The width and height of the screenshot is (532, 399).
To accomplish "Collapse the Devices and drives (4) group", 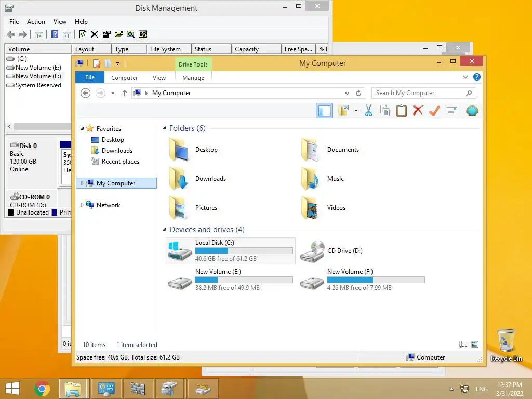I will 164,230.
